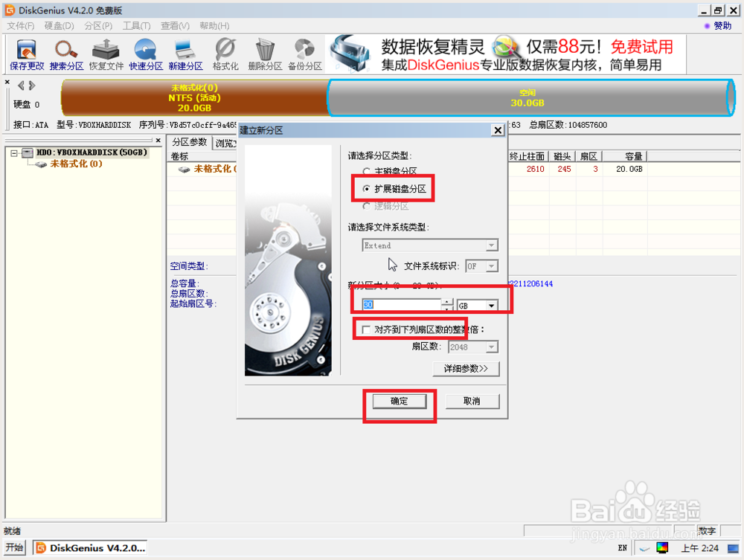The image size is (744, 560).
Task: Click the Capacity (容量) column header
Action: click(x=626, y=156)
